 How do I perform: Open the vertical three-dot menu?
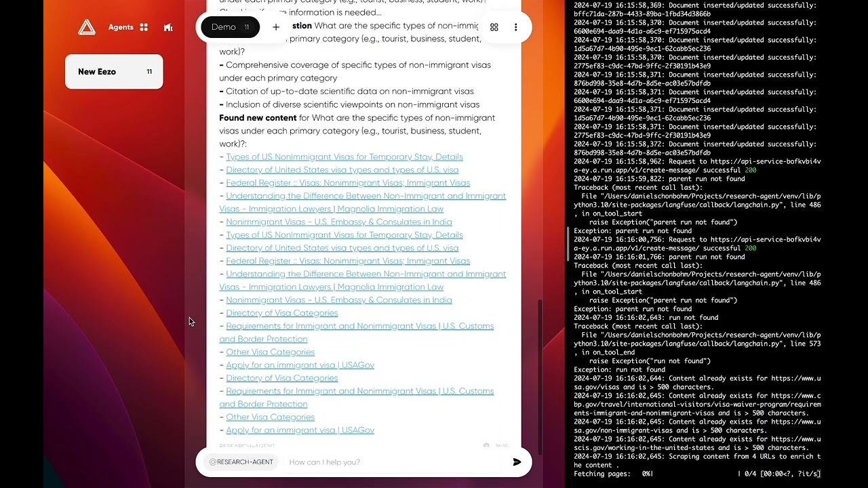pyautogui.click(x=515, y=27)
